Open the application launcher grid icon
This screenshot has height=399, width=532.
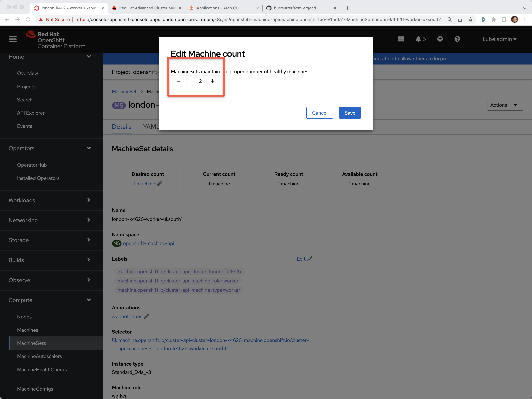coord(401,39)
